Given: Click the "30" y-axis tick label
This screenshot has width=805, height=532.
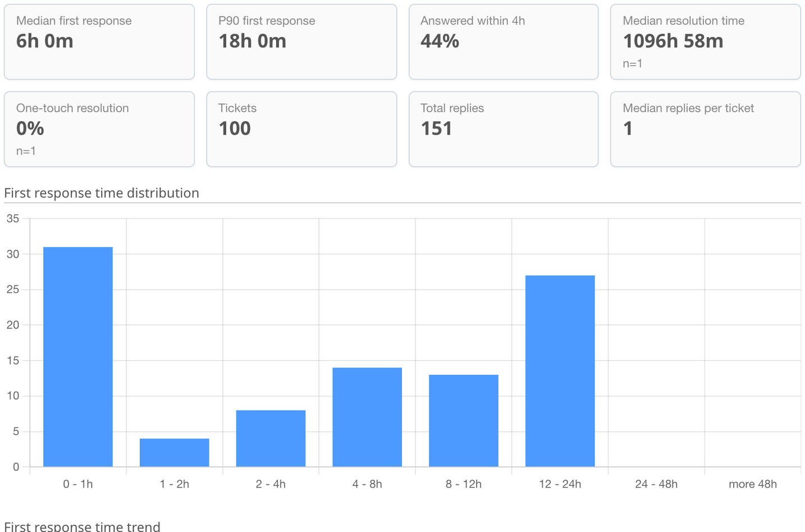Looking at the screenshot, I should (x=13, y=254).
